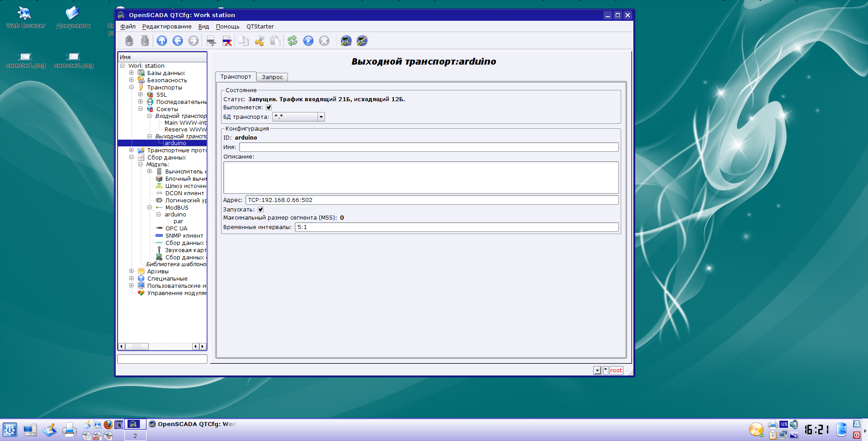Screen dimensions: 868x441
Task: Toggle the Запускать checkbox
Action: [x=260, y=210]
